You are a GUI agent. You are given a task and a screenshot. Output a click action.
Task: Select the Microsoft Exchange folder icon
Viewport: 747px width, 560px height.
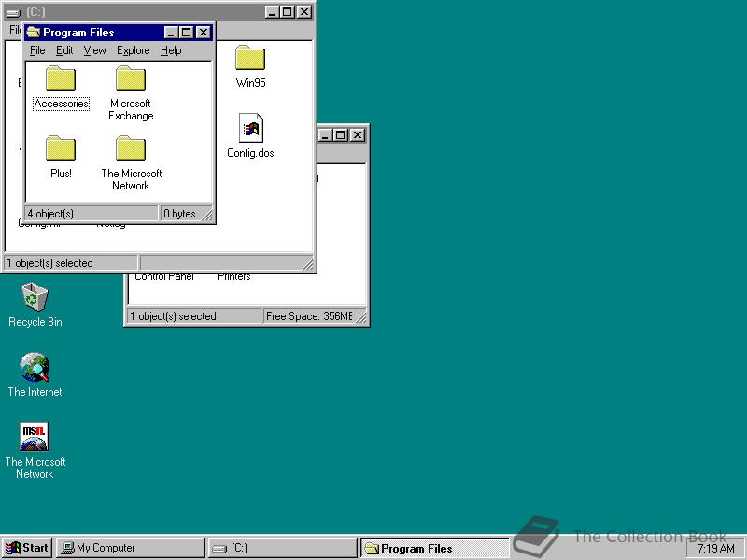coord(131,78)
